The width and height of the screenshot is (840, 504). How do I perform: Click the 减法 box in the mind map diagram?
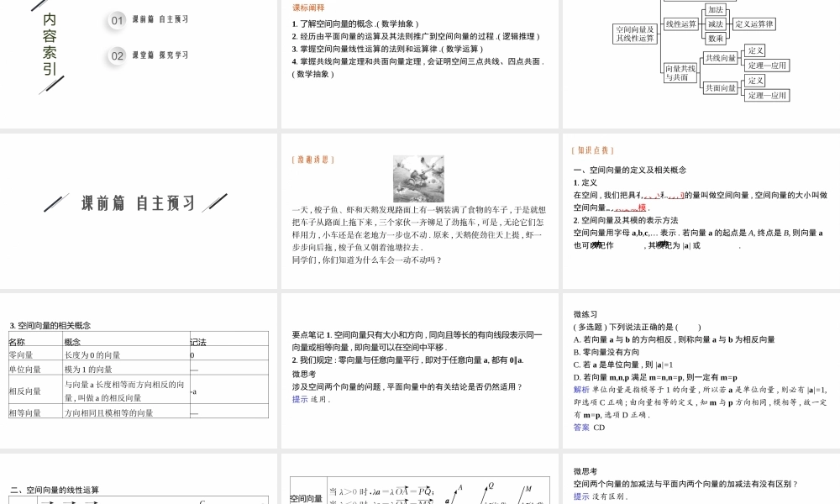[716, 24]
